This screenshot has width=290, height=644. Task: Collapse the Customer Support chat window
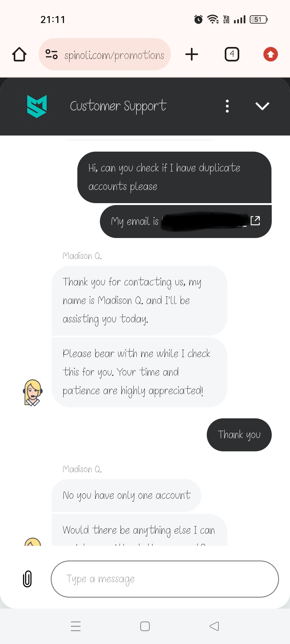(262, 106)
